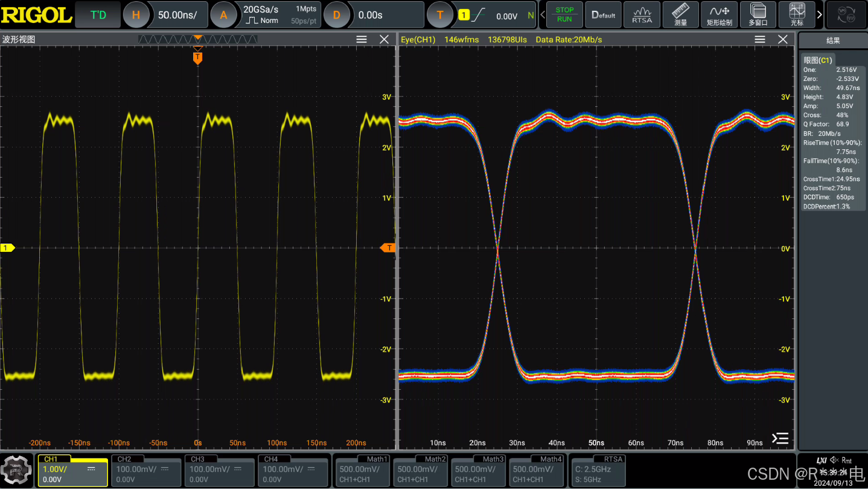Viewport: 868px width, 490px height.
Task: Tap the T'D trigger status indicator
Action: [98, 15]
